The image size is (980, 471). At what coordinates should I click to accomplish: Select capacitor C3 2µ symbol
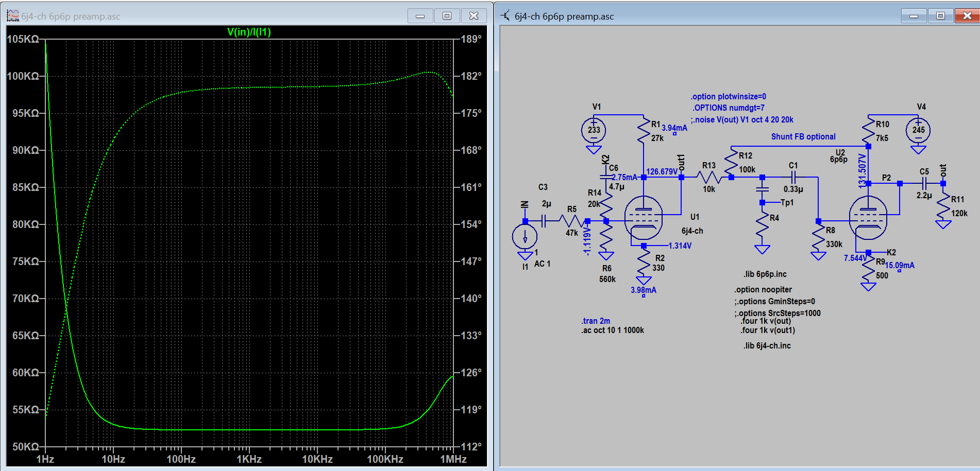coord(544,221)
